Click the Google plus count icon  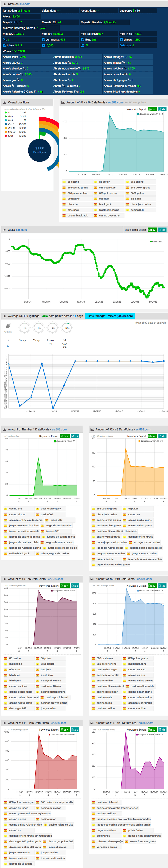4,39
